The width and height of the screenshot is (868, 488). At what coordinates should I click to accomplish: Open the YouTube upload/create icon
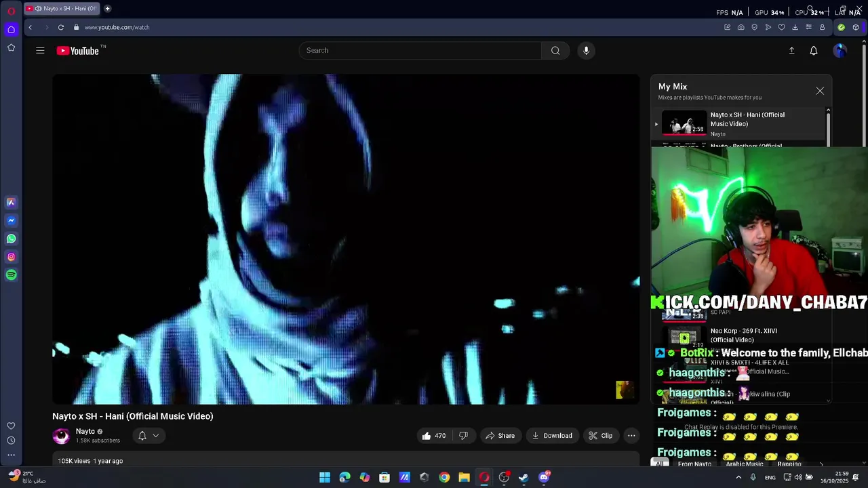(791, 50)
